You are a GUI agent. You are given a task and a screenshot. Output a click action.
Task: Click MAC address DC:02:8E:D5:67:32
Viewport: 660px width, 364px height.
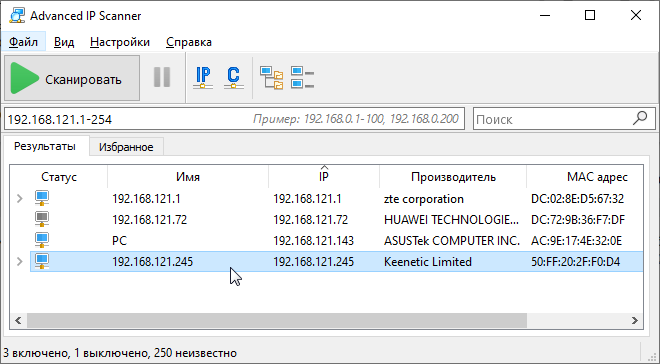click(x=578, y=199)
